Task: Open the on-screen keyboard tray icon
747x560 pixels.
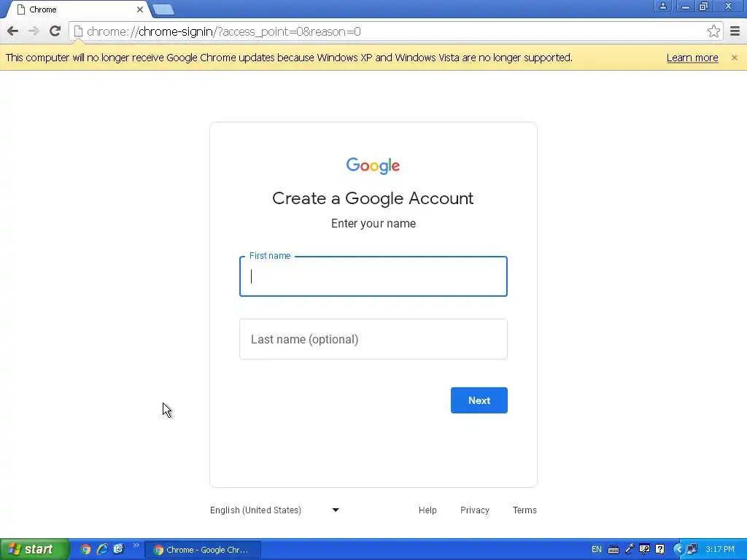Action: [614, 550]
